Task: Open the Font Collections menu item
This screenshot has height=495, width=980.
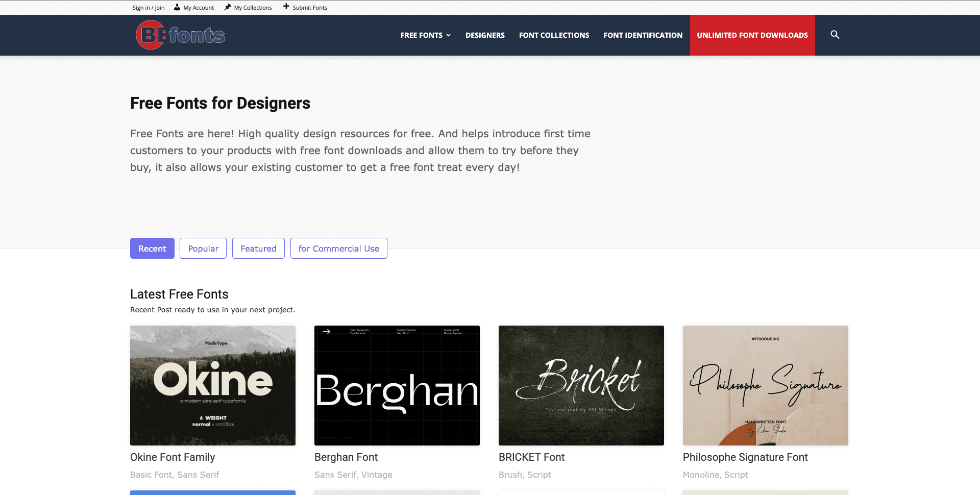Action: (554, 35)
